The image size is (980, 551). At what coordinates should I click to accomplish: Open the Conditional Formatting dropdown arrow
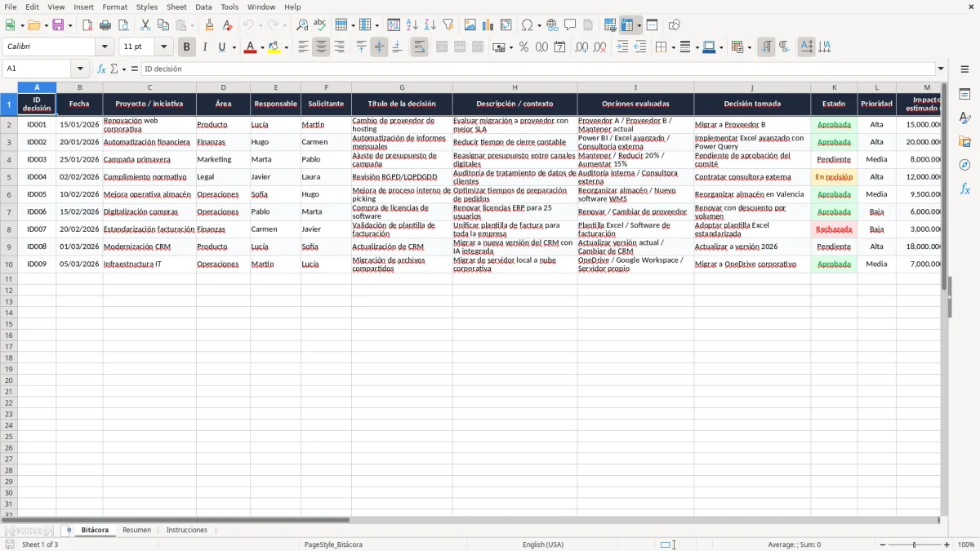(x=749, y=47)
